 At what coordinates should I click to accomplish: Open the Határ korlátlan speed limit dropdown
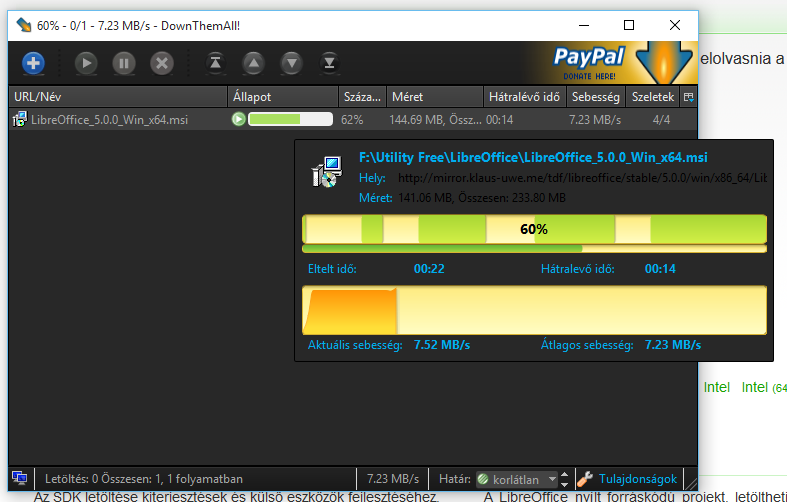[516, 479]
